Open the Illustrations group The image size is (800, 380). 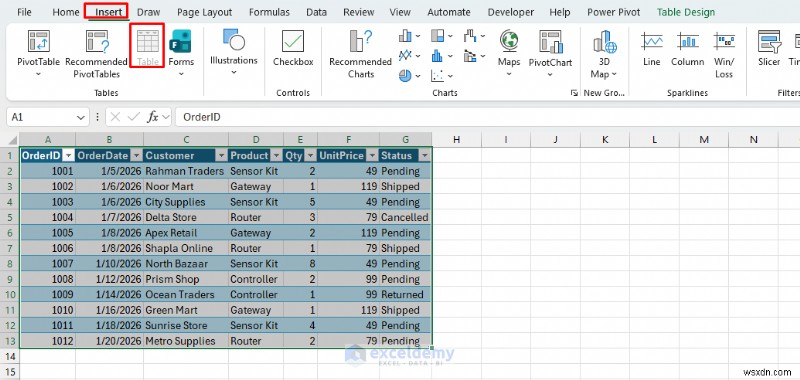pyautogui.click(x=234, y=53)
